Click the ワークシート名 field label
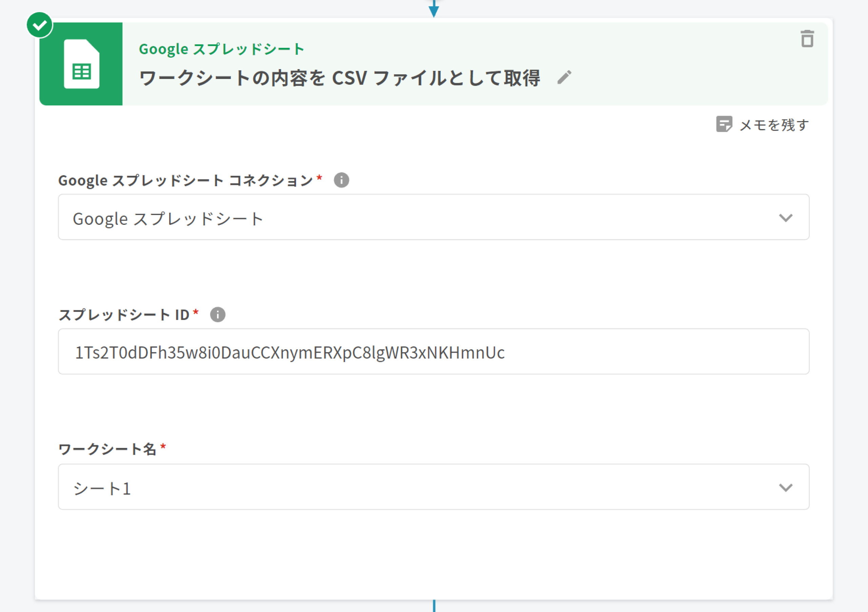The image size is (868, 612). coord(107,449)
